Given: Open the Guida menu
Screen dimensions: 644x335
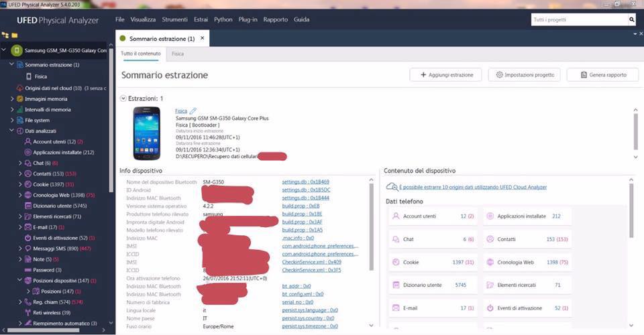Looking at the screenshot, I should coord(301,19).
